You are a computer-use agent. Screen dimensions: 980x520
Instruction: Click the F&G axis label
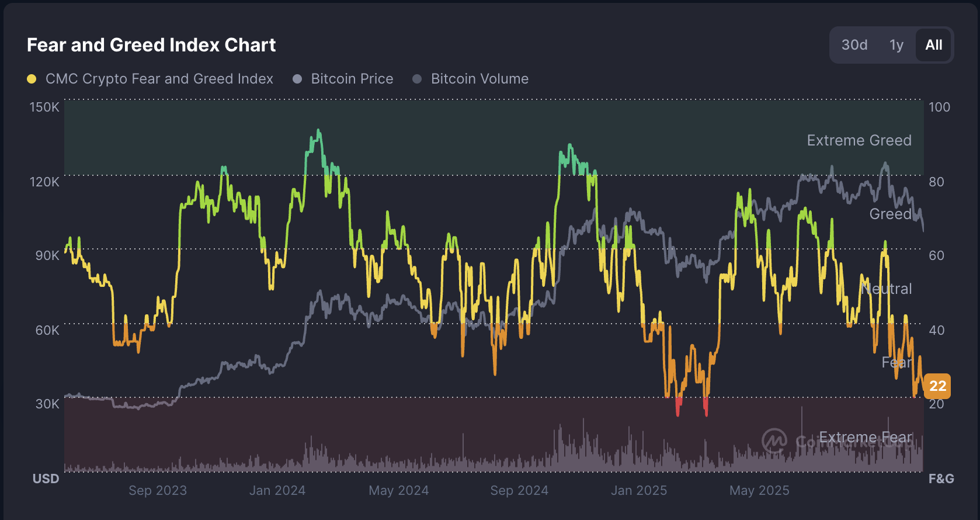tap(940, 479)
